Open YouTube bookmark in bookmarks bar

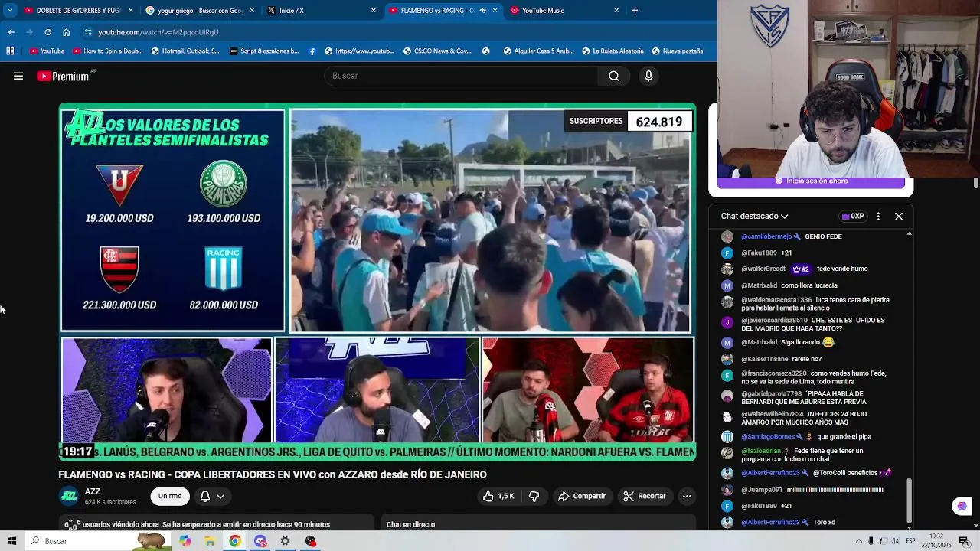point(47,51)
